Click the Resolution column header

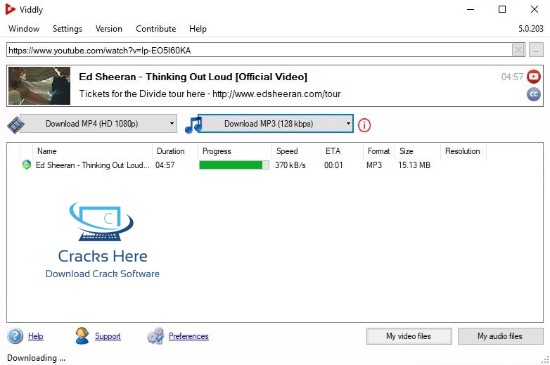(462, 151)
